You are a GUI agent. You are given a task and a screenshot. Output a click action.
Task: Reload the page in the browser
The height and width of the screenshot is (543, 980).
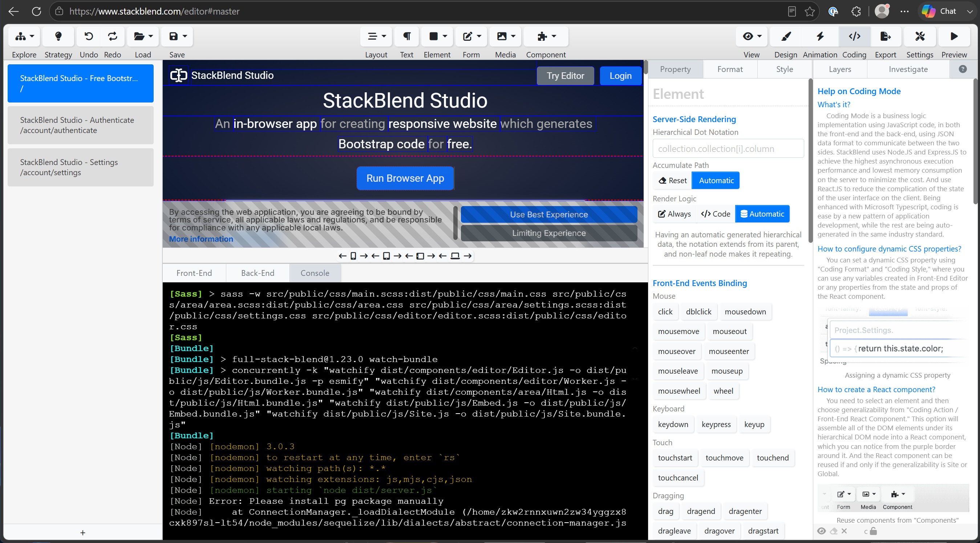tap(37, 11)
